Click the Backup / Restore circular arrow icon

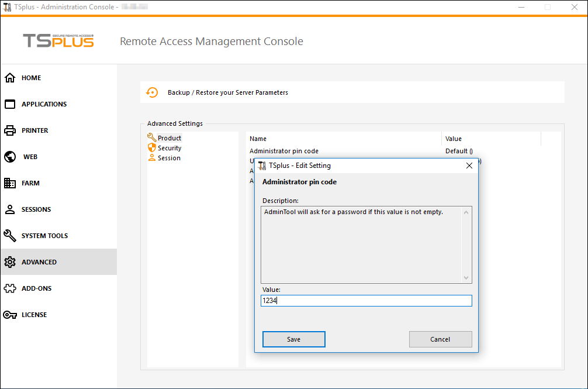tap(152, 92)
